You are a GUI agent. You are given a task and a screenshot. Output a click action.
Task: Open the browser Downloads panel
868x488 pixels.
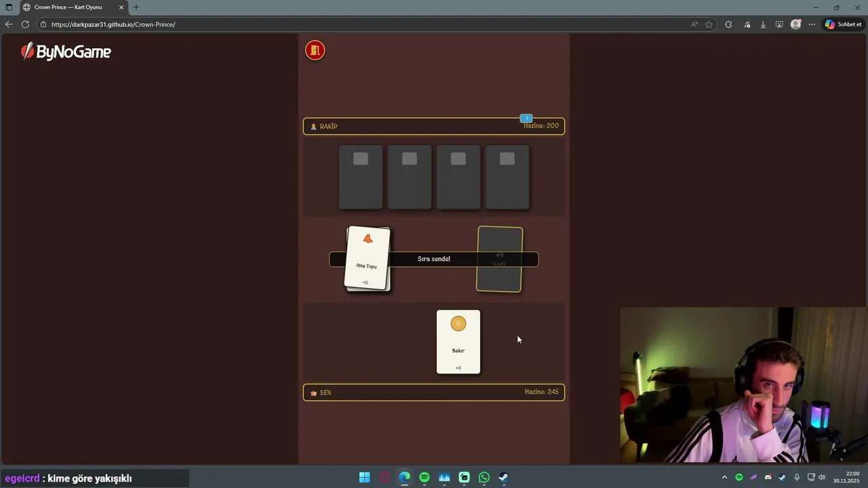[763, 24]
